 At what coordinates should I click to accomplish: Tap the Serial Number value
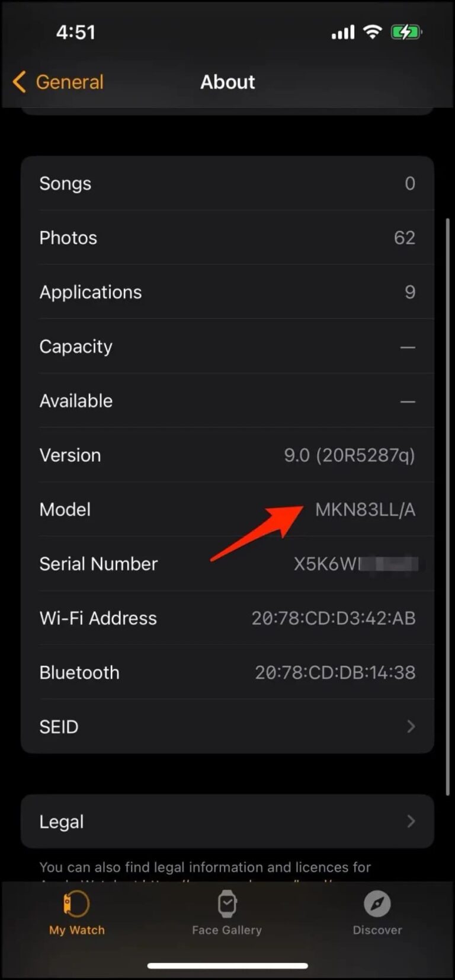click(355, 563)
